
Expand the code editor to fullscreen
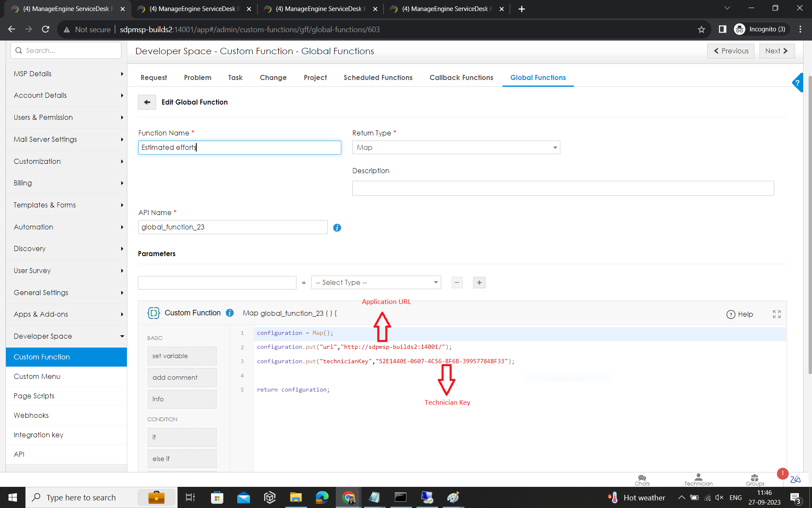(x=776, y=314)
